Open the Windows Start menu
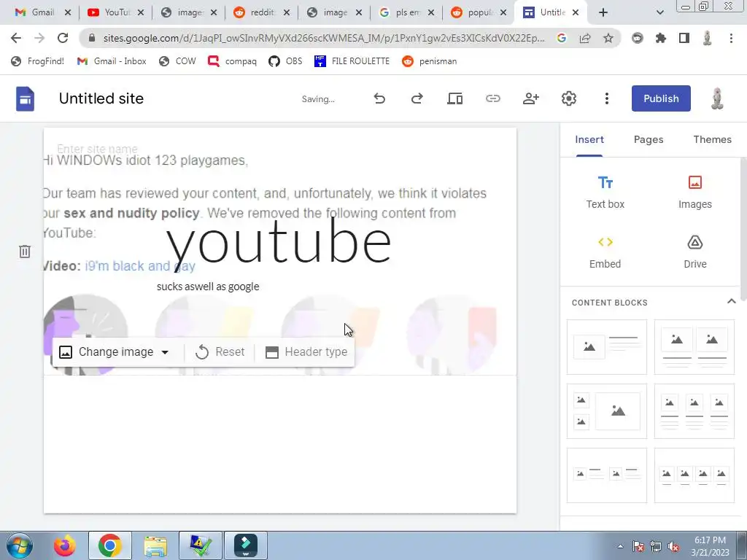The image size is (747, 560). tap(19, 545)
